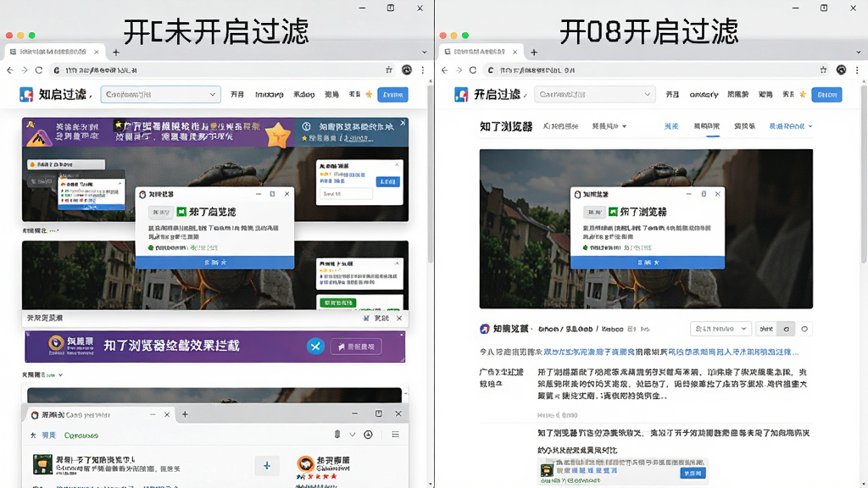Select the 开月 item in left page navbar

(237, 95)
